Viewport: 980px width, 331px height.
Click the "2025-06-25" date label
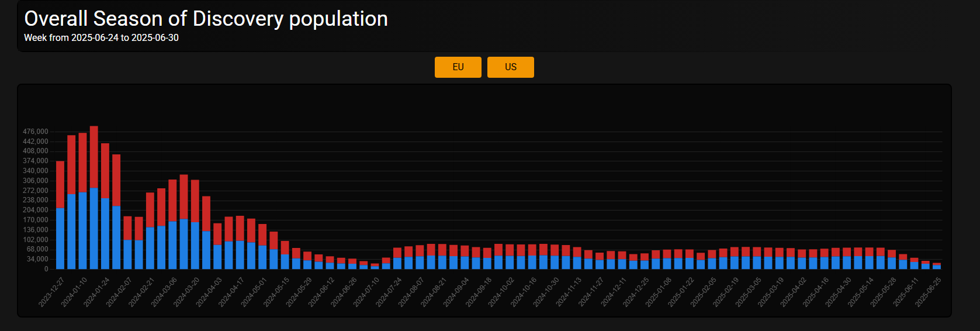[x=929, y=292]
